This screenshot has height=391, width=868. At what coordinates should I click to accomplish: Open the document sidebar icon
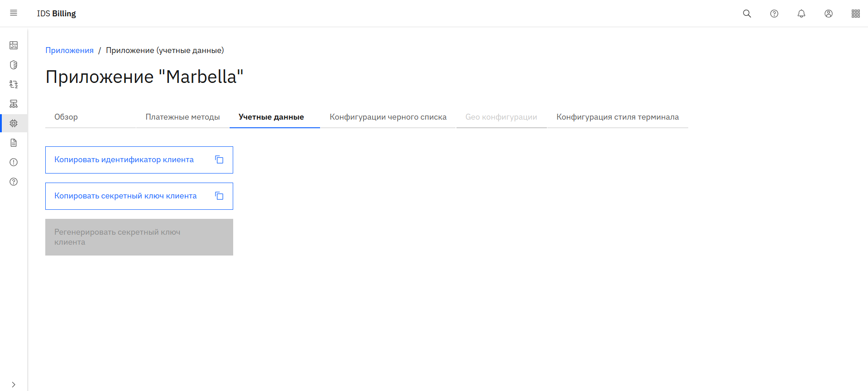coord(14,143)
